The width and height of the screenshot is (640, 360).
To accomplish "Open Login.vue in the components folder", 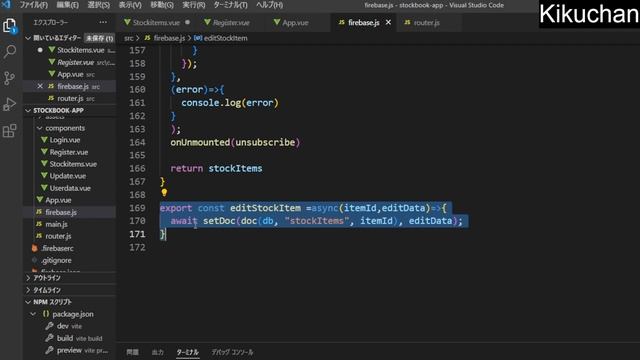I will click(64, 140).
